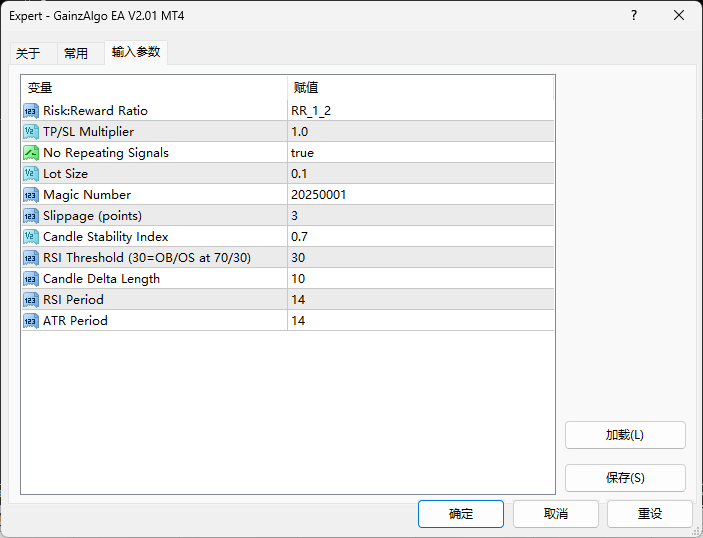Image resolution: width=703 pixels, height=538 pixels.
Task: Click the integer icon beside ATR Period
Action: click(31, 321)
